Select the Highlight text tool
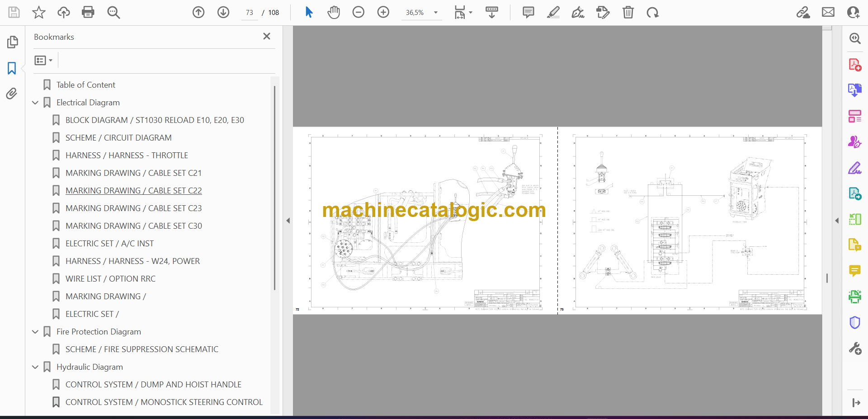The width and height of the screenshot is (868, 419). [x=553, y=12]
